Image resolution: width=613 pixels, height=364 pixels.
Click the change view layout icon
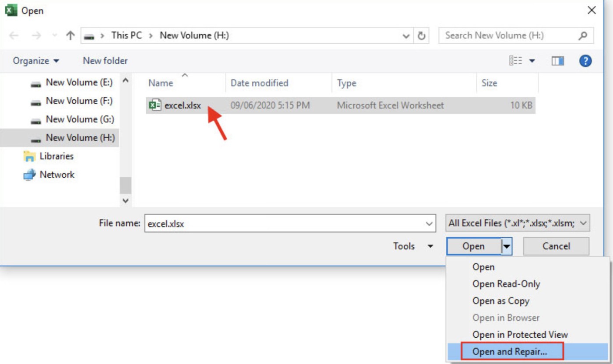pyautogui.click(x=516, y=61)
